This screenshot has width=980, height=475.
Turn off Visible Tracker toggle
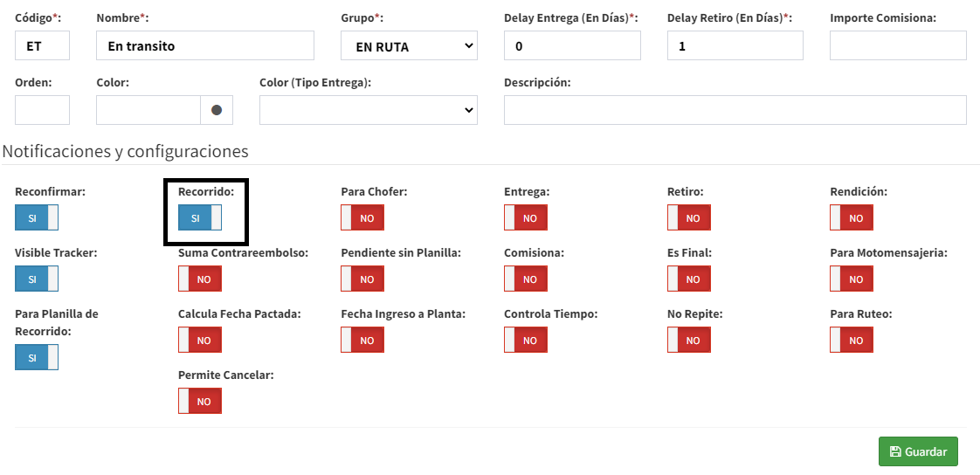tap(37, 279)
